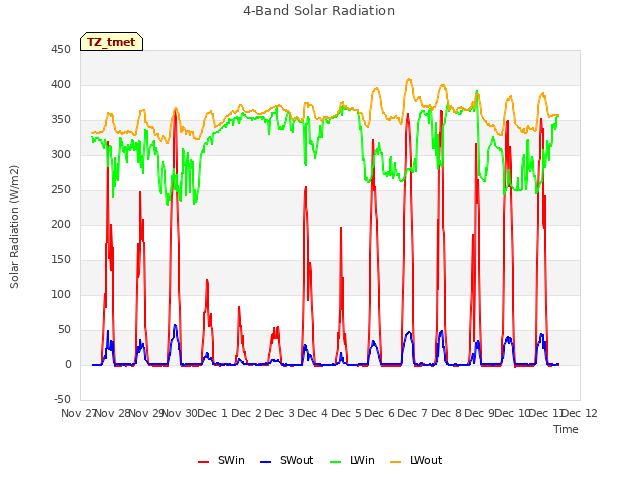Screen dimensions: 640x480
Task: Select the LWout legend label
Action: click(426, 460)
